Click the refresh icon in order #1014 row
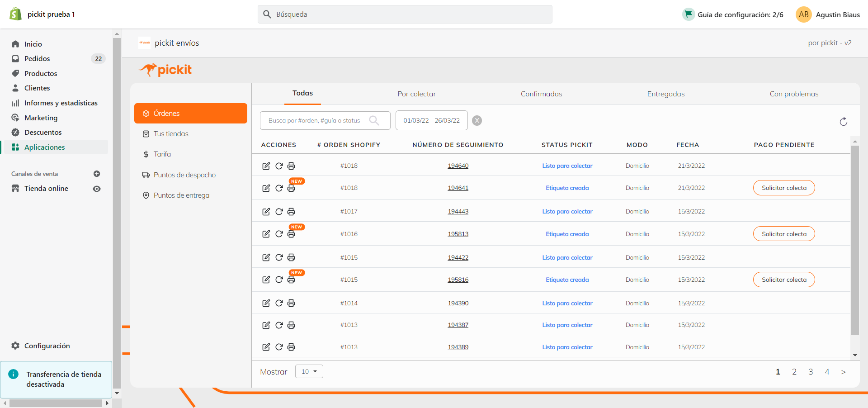The height and width of the screenshot is (408, 868). pyautogui.click(x=279, y=303)
